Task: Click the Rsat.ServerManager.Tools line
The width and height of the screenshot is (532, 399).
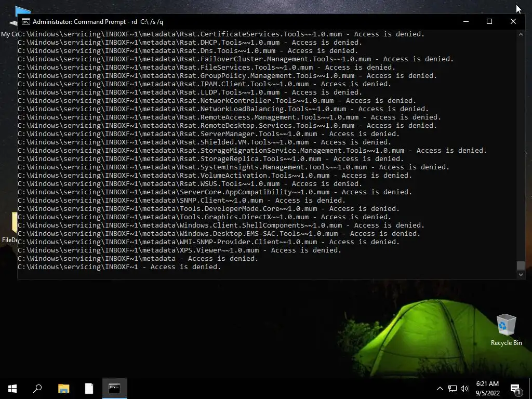Action: (209, 134)
